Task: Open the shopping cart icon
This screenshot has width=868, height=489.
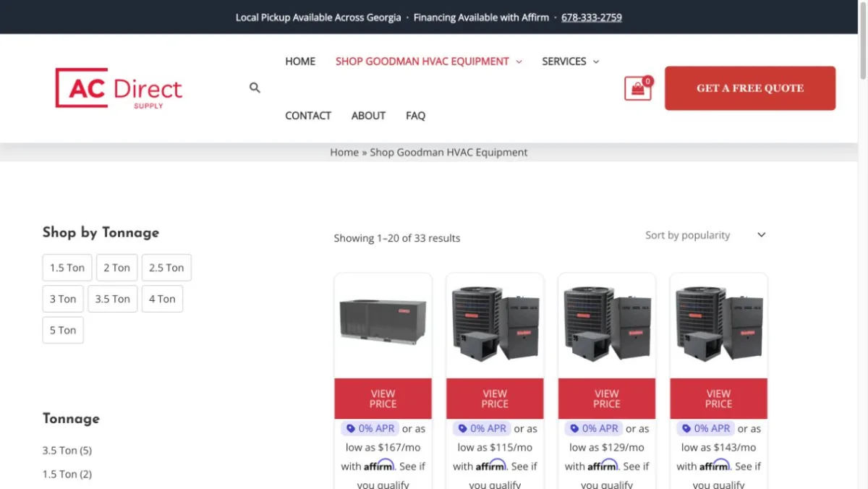Action: coord(637,88)
